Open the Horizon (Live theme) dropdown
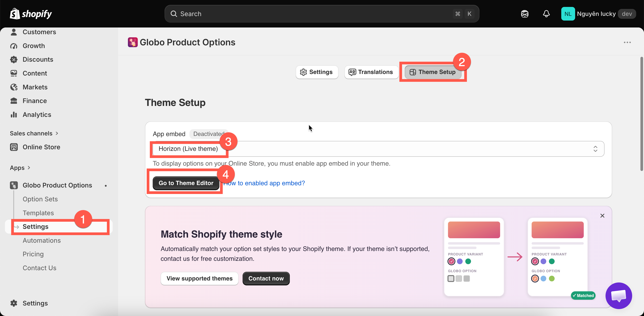The width and height of the screenshot is (644, 316). point(378,149)
